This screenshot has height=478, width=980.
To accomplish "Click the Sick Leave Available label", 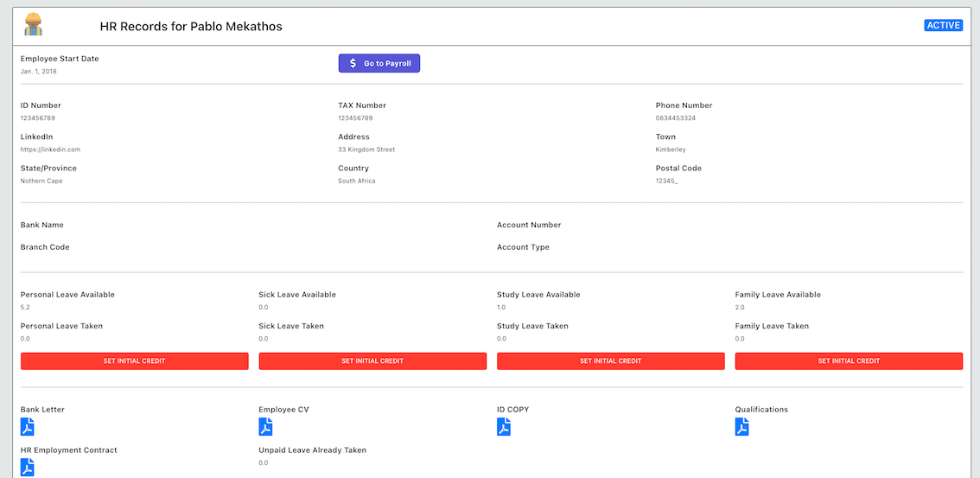I will (x=297, y=295).
